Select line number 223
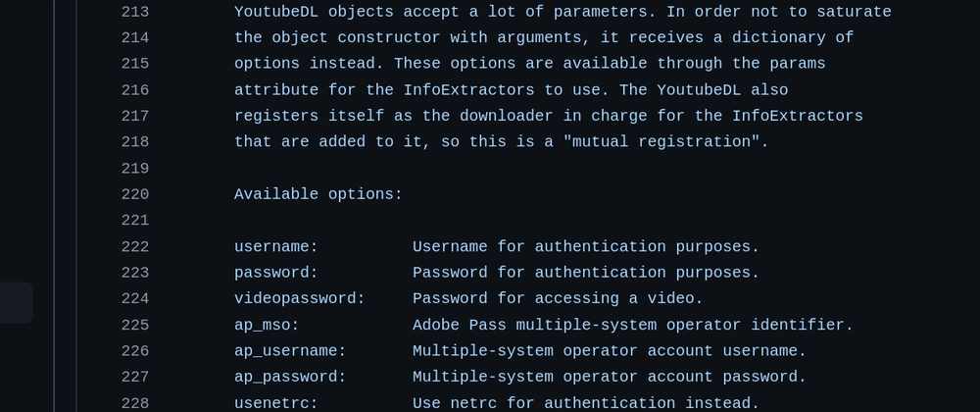The height and width of the screenshot is (412, 980). click(135, 273)
